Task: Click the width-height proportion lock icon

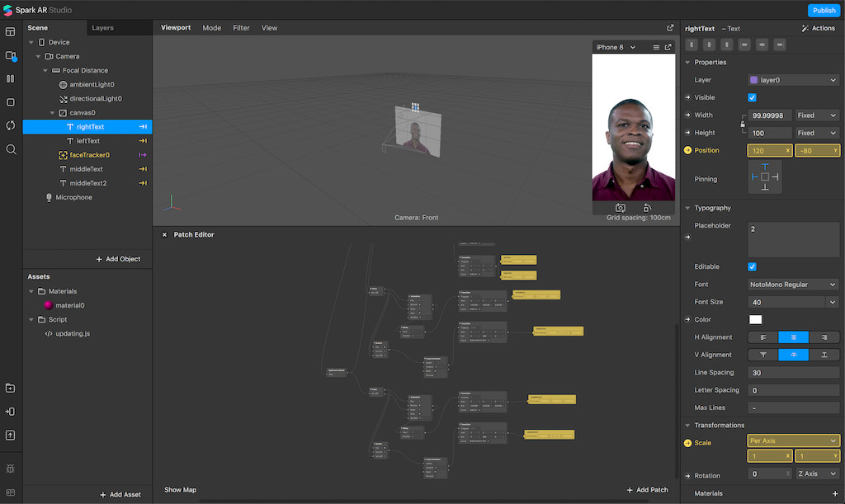Action: 743,124
